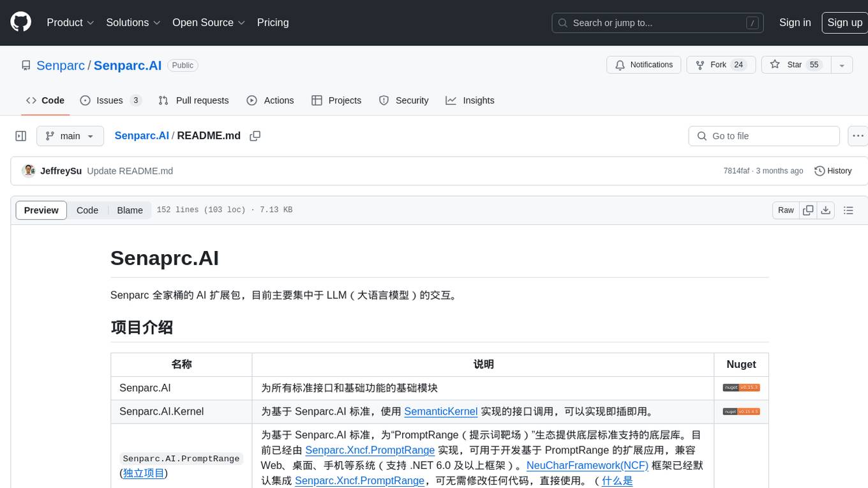Switch to the Issues tab

(110, 100)
